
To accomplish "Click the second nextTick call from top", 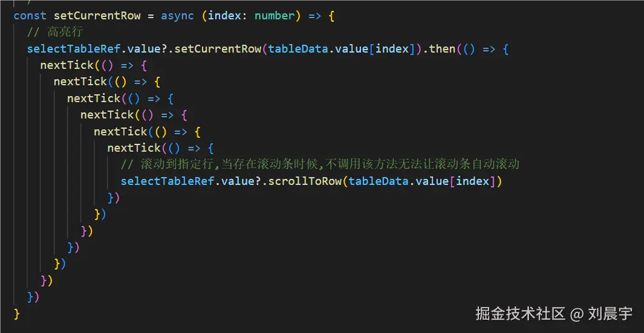I will point(80,82).
